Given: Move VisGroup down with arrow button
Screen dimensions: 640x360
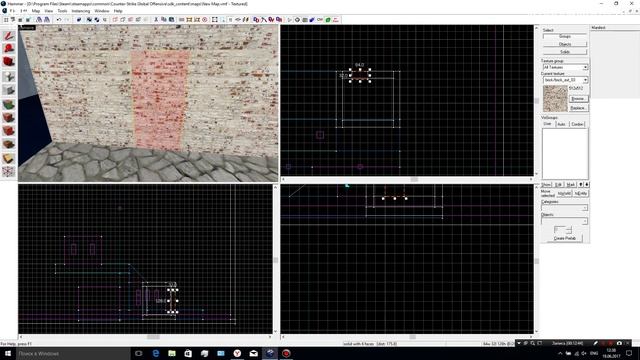Looking at the screenshot, I should click(x=587, y=184).
